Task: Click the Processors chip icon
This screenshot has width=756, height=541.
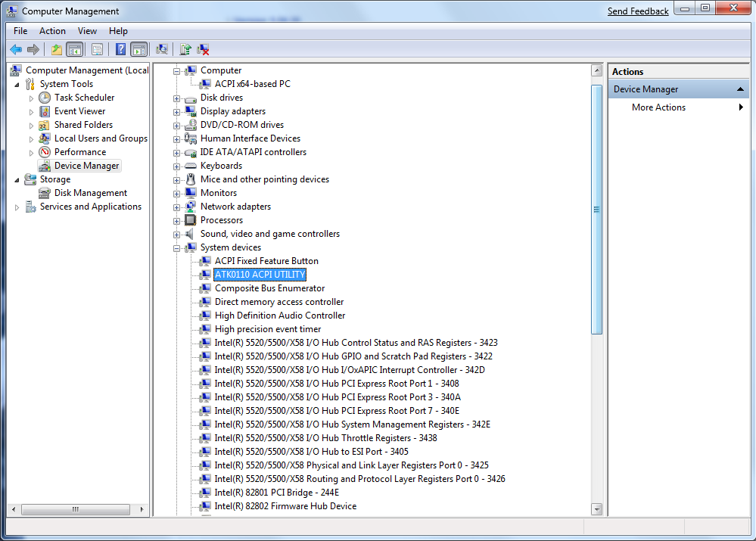Action: (191, 220)
